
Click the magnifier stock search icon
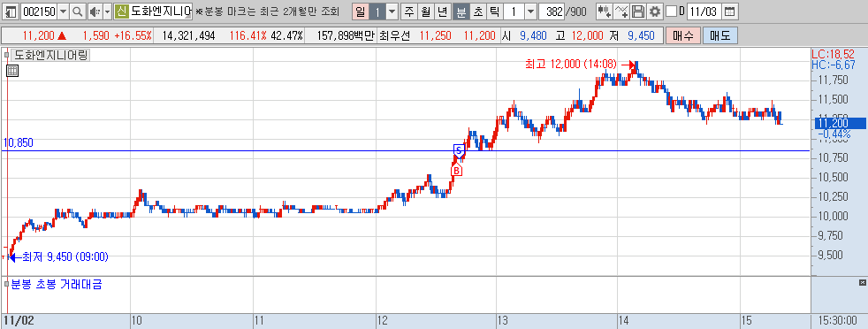coord(78,11)
